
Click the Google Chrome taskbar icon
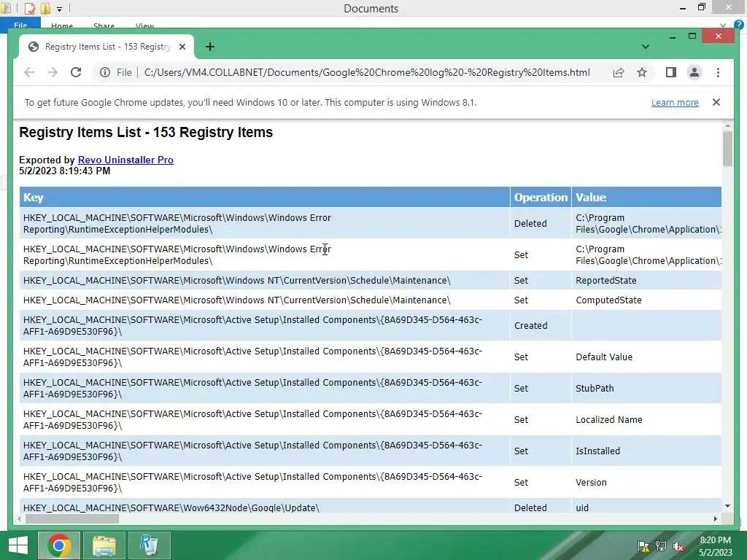(58, 545)
